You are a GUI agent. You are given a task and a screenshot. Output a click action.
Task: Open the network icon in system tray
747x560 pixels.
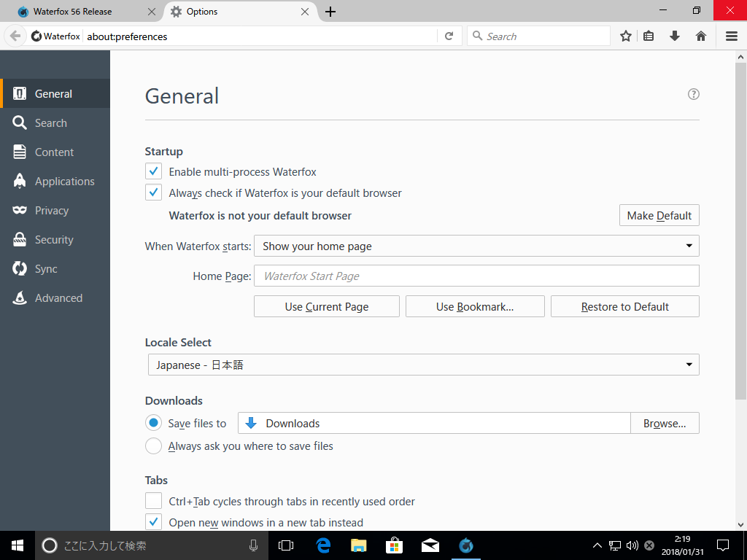click(615, 545)
